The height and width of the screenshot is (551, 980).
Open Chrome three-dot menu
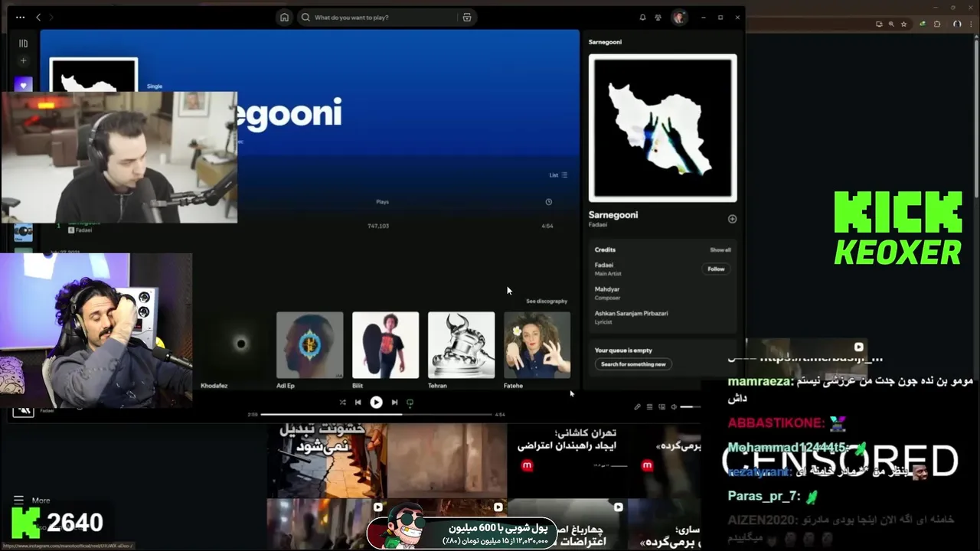point(972,24)
